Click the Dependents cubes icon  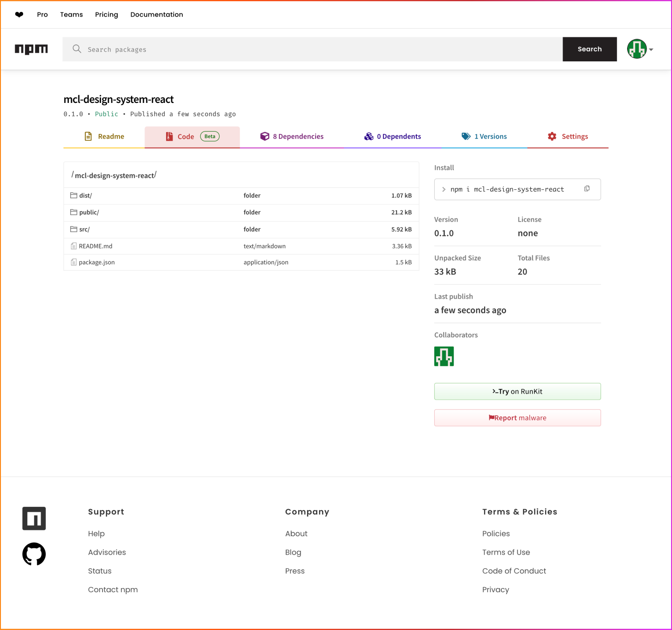369,136
